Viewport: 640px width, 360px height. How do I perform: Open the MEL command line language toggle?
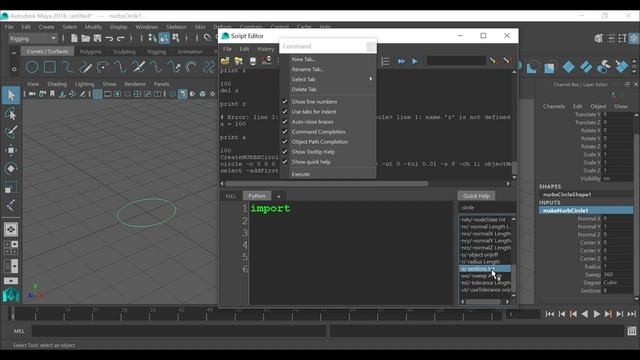(19, 331)
